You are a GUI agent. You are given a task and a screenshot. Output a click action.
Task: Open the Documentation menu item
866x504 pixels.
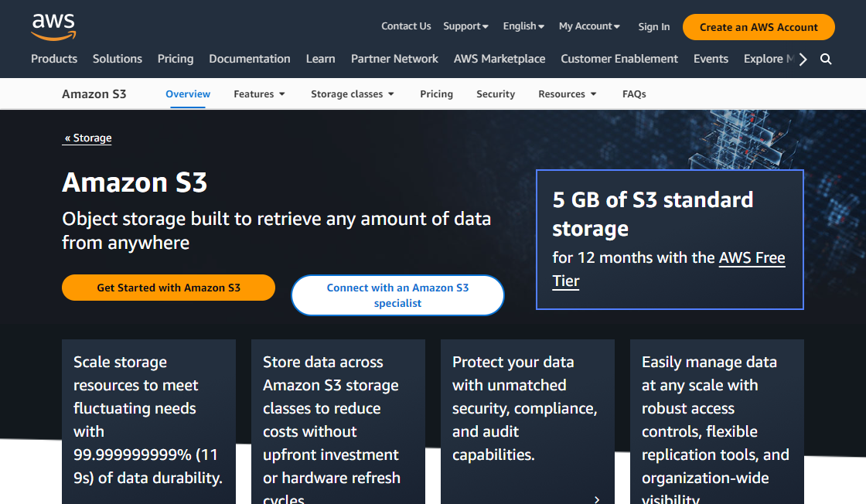pos(249,58)
